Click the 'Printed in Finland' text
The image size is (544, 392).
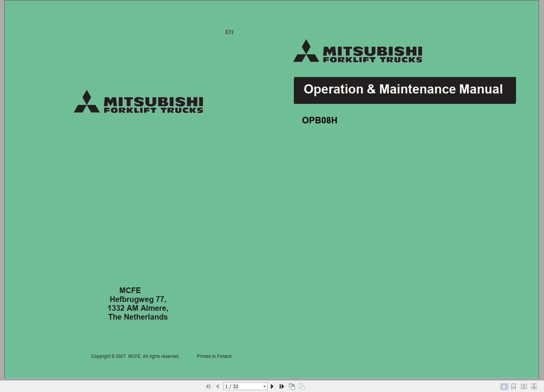coord(214,356)
